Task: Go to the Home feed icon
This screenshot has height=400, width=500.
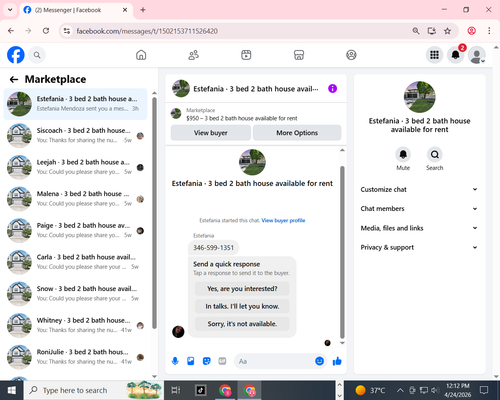Action: point(141,55)
